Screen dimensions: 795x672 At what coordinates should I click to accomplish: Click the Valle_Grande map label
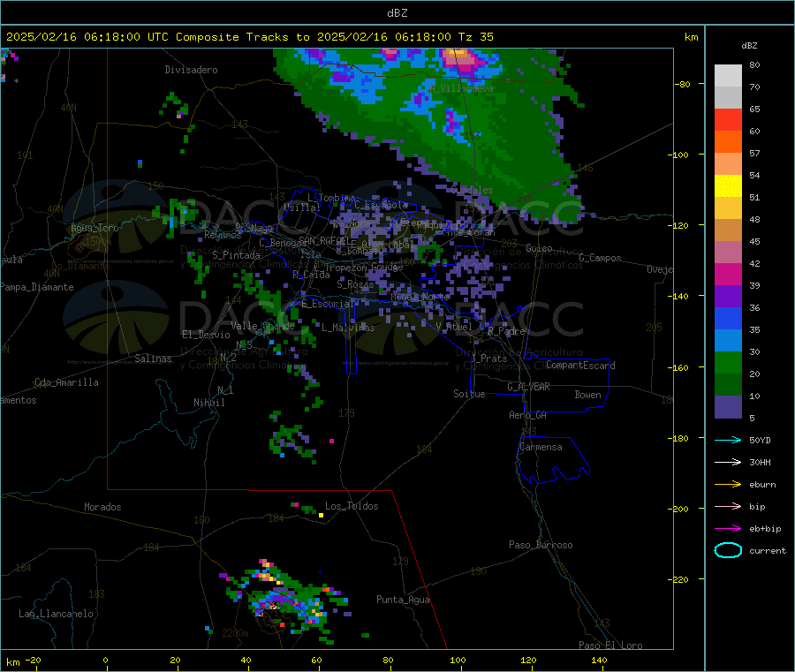262,326
